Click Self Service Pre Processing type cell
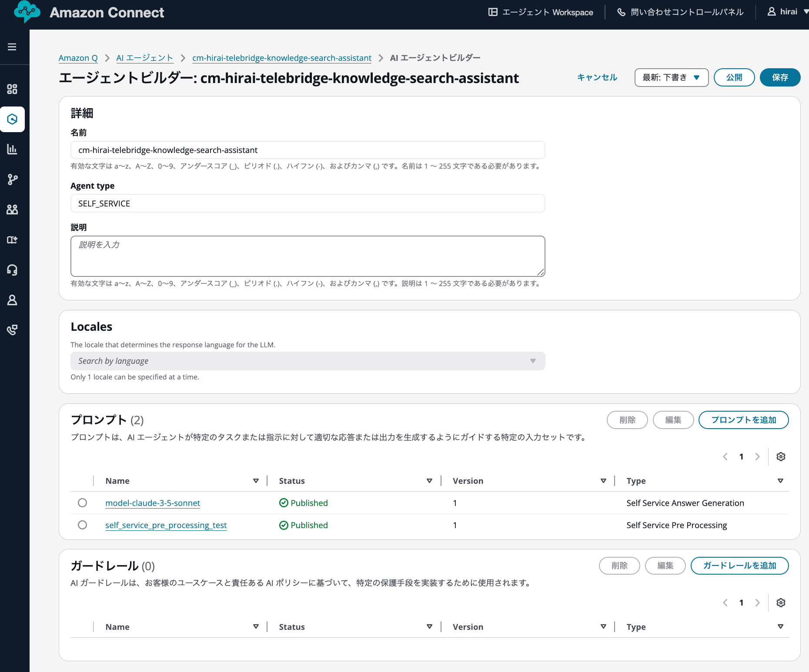This screenshot has height=672, width=809. (x=676, y=525)
